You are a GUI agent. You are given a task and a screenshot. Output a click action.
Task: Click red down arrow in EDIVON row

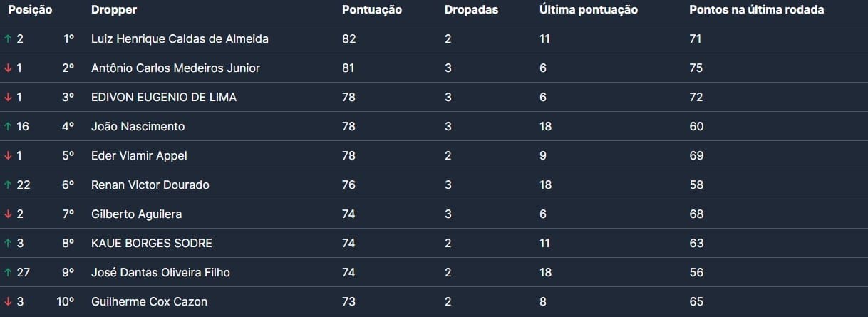point(8,97)
